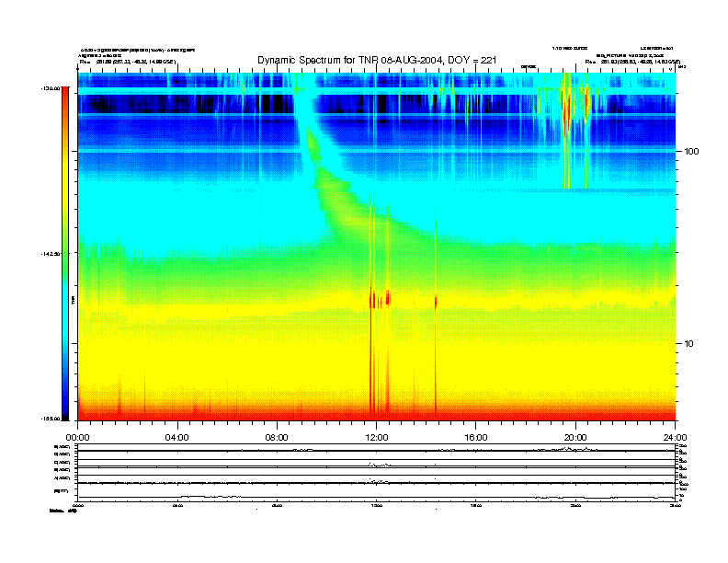
Task: Click the vertical rainbow intensity color bar
Action: click(x=65, y=254)
